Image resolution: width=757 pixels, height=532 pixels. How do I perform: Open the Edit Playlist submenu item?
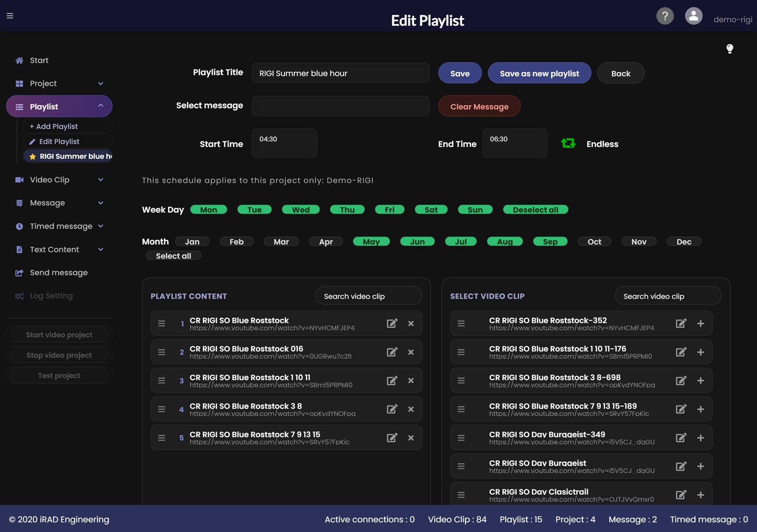point(68,141)
